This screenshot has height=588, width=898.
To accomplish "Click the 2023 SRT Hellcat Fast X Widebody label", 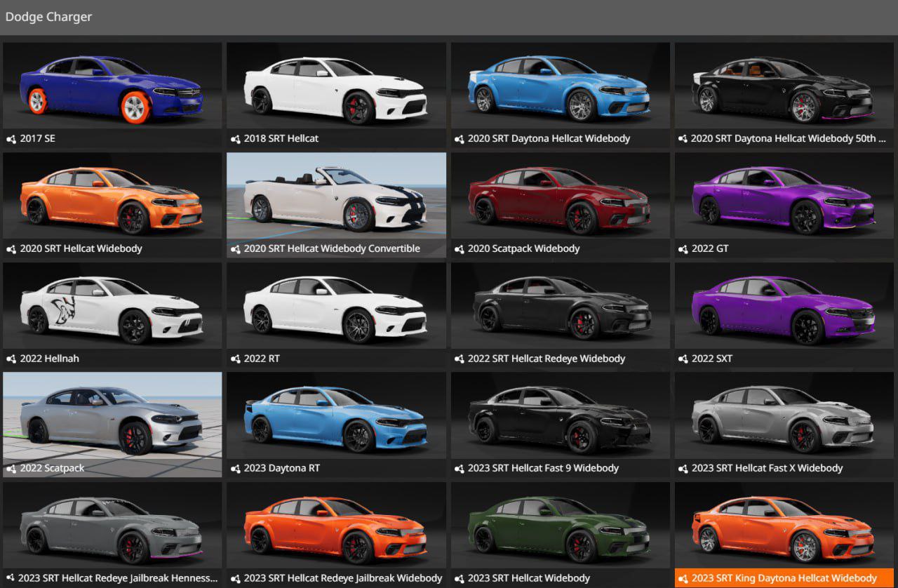I will pyautogui.click(x=767, y=468).
